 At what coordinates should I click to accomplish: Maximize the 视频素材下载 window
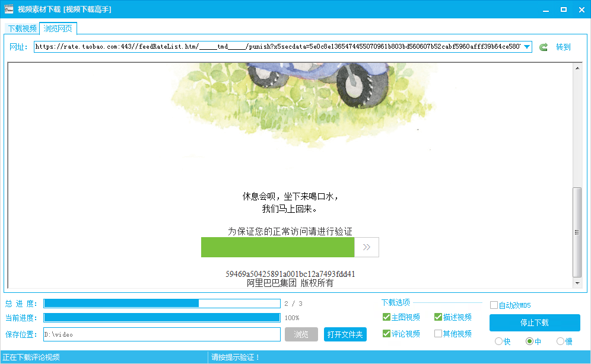tap(564, 9)
